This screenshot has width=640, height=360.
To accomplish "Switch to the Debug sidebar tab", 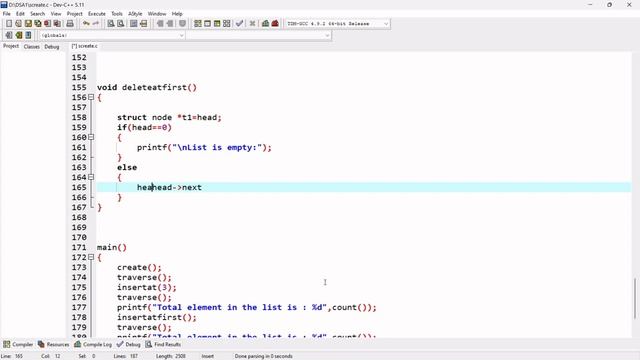I will (x=52, y=47).
